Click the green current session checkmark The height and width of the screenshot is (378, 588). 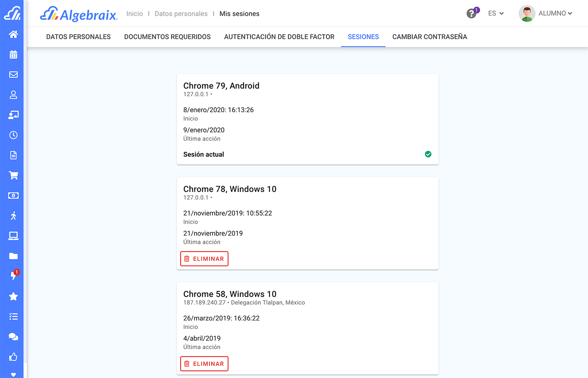coord(428,154)
